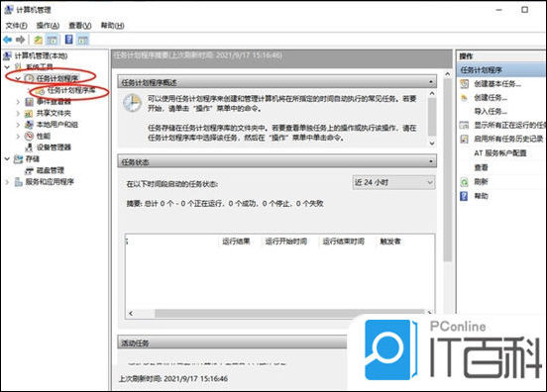Click the overview description scroll up arrow
Screen dimensions: 547x392
click(x=432, y=93)
